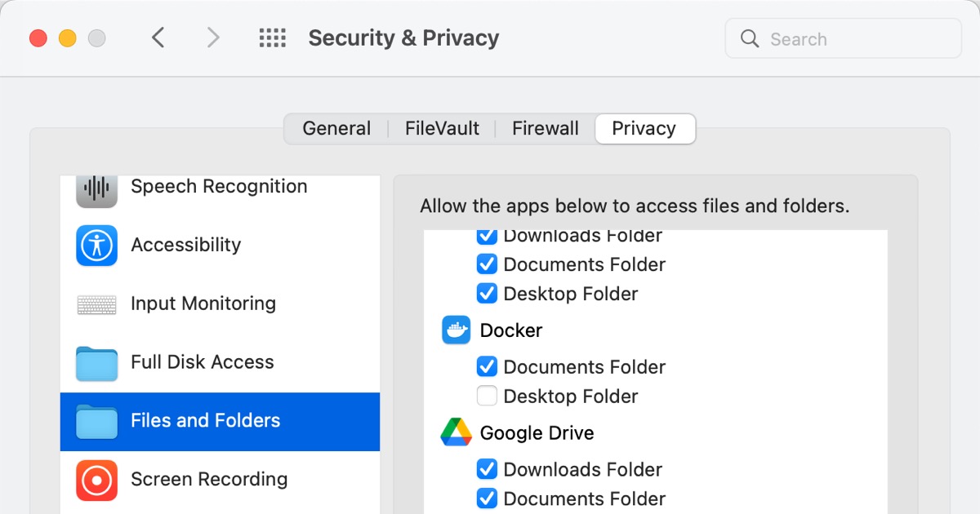Image resolution: width=980 pixels, height=514 pixels.
Task: Enable Docker's Desktop Folder access
Action: (487, 397)
